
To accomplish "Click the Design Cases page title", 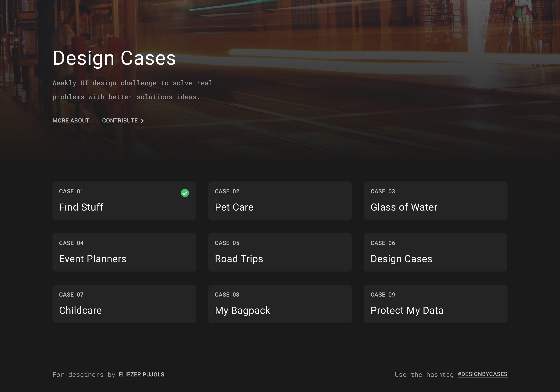I will point(114,58).
